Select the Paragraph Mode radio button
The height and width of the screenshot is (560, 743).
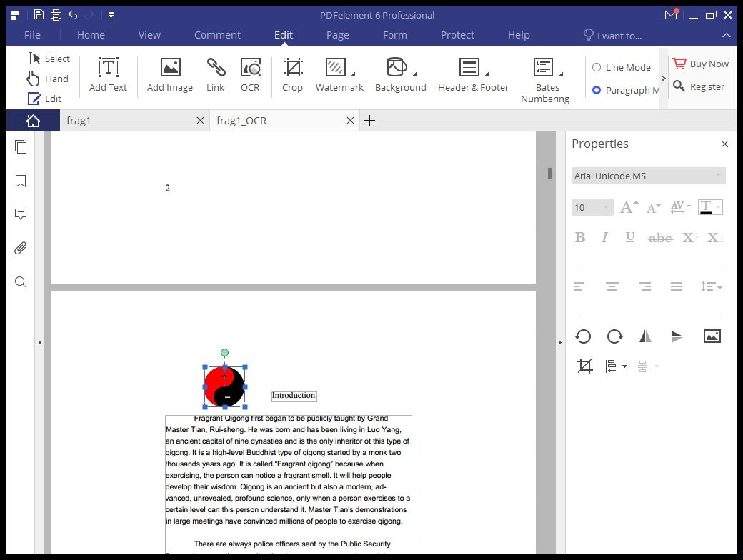pyautogui.click(x=597, y=90)
